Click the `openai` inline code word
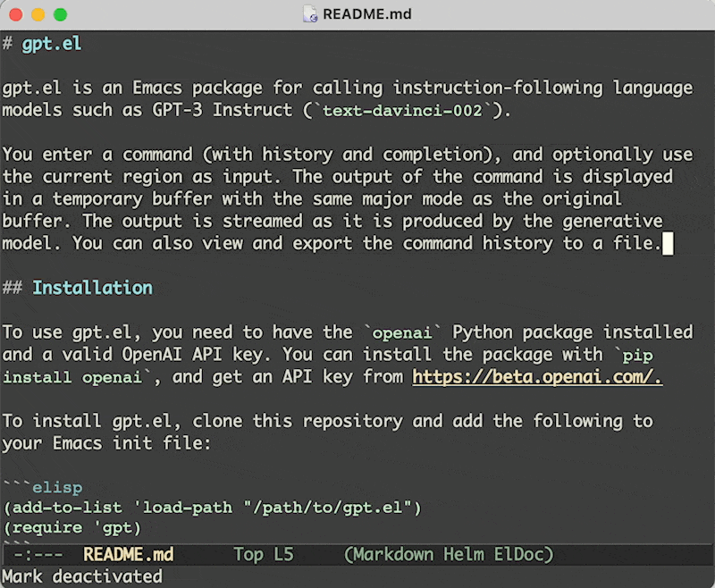Image resolution: width=715 pixels, height=588 pixels. pyautogui.click(x=401, y=333)
